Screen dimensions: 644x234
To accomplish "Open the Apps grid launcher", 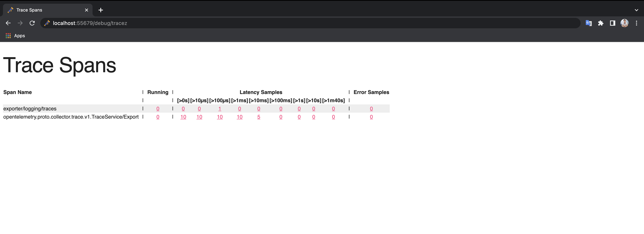I will coord(8,35).
